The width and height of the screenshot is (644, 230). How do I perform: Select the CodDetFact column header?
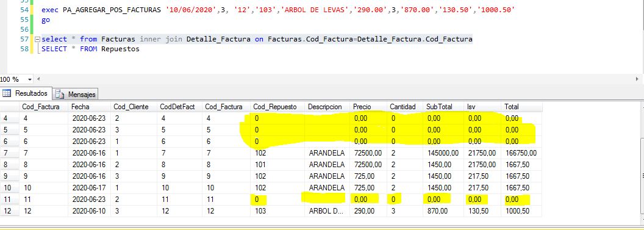[179, 107]
